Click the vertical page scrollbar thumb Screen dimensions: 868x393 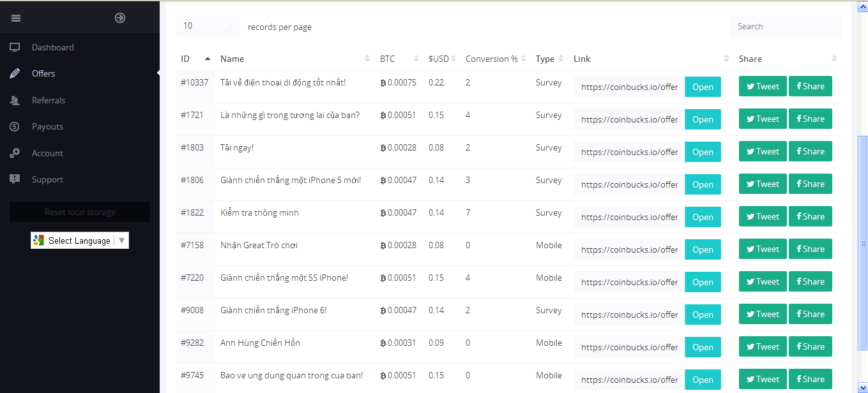863,242
